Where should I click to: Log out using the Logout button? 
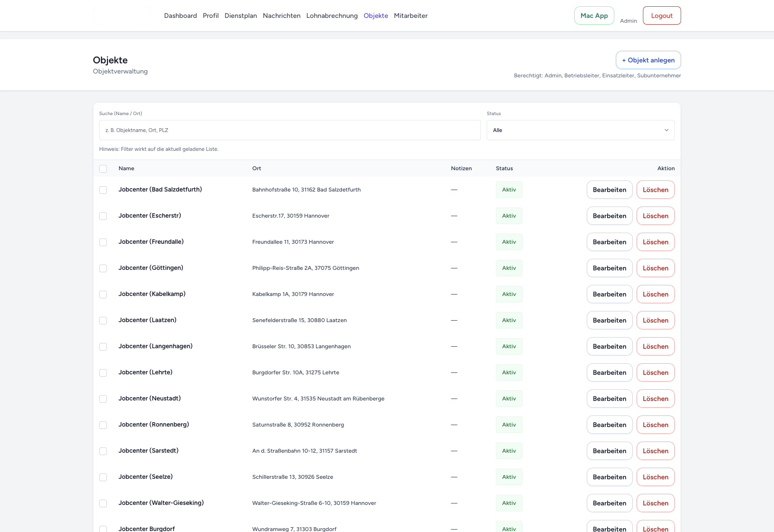coord(661,15)
